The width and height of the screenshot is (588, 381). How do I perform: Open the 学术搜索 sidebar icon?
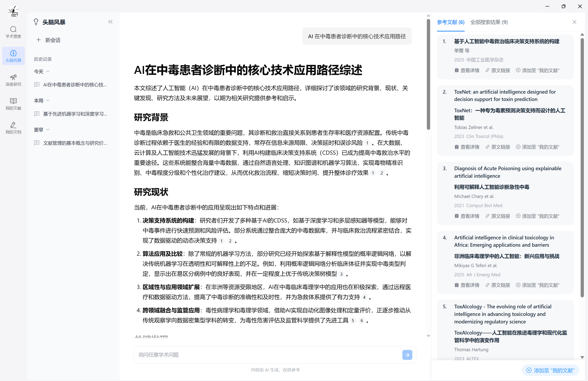pos(13,32)
